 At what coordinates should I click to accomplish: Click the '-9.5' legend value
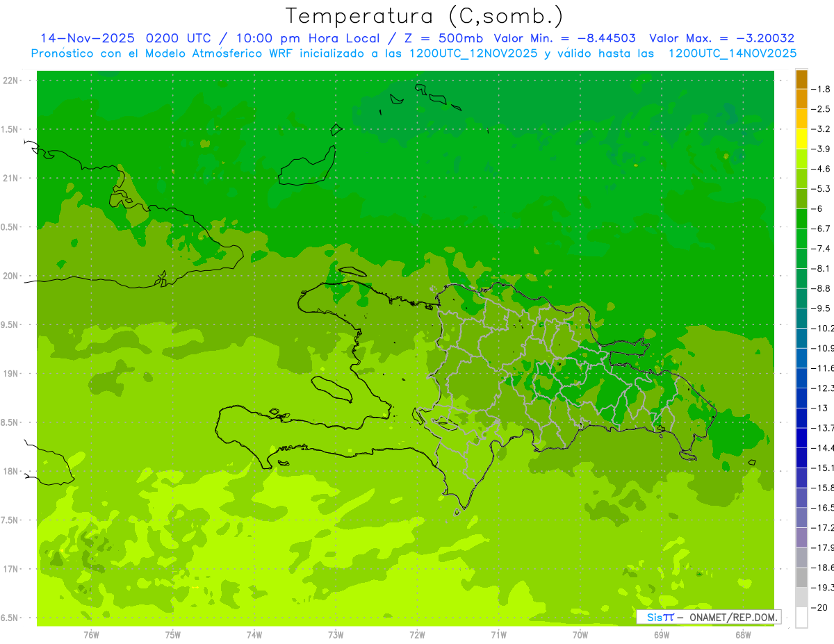pos(821,308)
